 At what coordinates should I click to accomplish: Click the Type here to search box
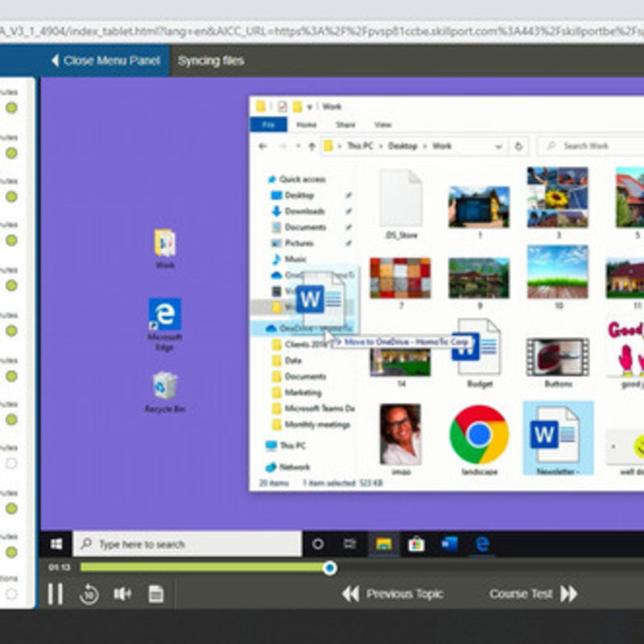pyautogui.click(x=188, y=544)
